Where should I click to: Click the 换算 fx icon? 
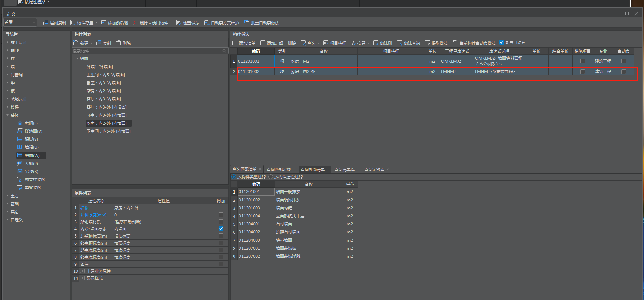(x=353, y=43)
